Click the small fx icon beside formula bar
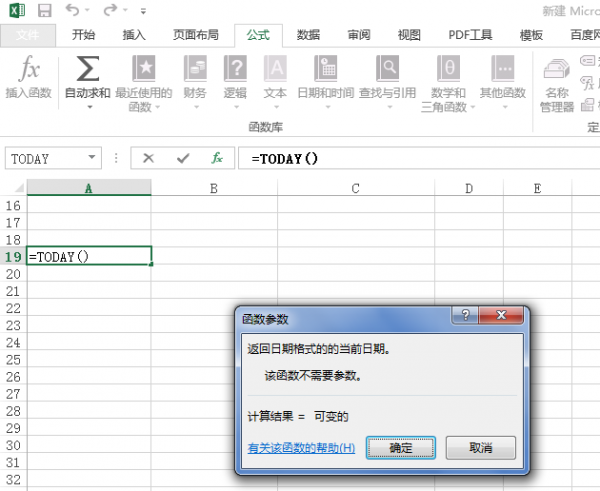Viewport: 600px width, 491px height. pos(217,158)
